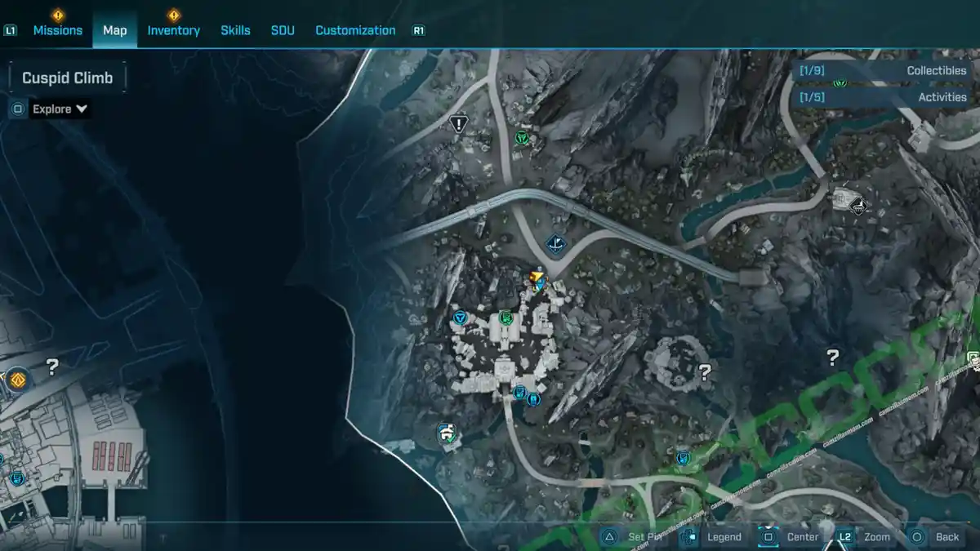Click the black exclamation mark map marker
This screenshot has width=980, height=551.
tap(459, 124)
